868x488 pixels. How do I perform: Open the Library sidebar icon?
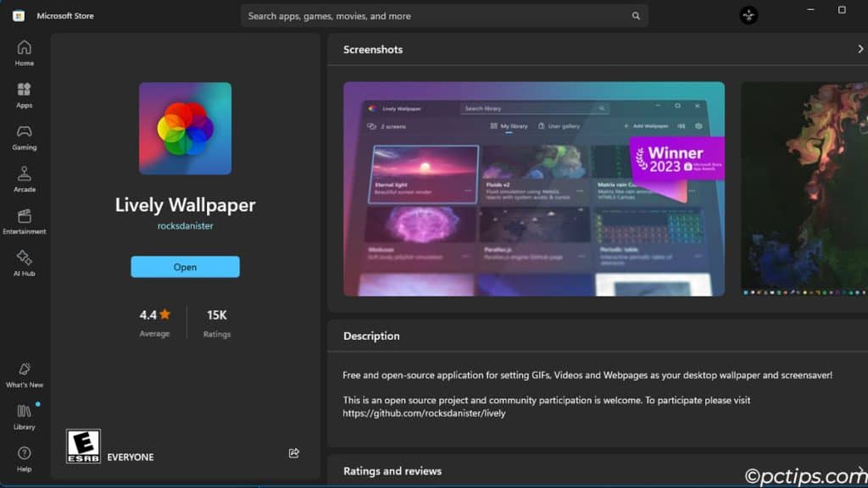24,417
